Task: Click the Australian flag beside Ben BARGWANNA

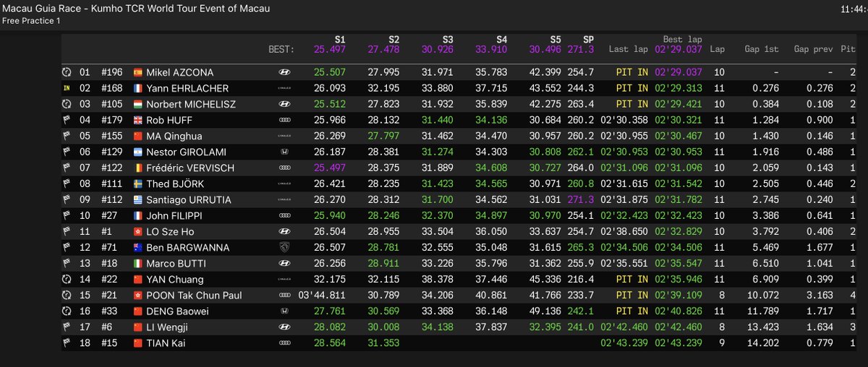Action: (x=138, y=248)
